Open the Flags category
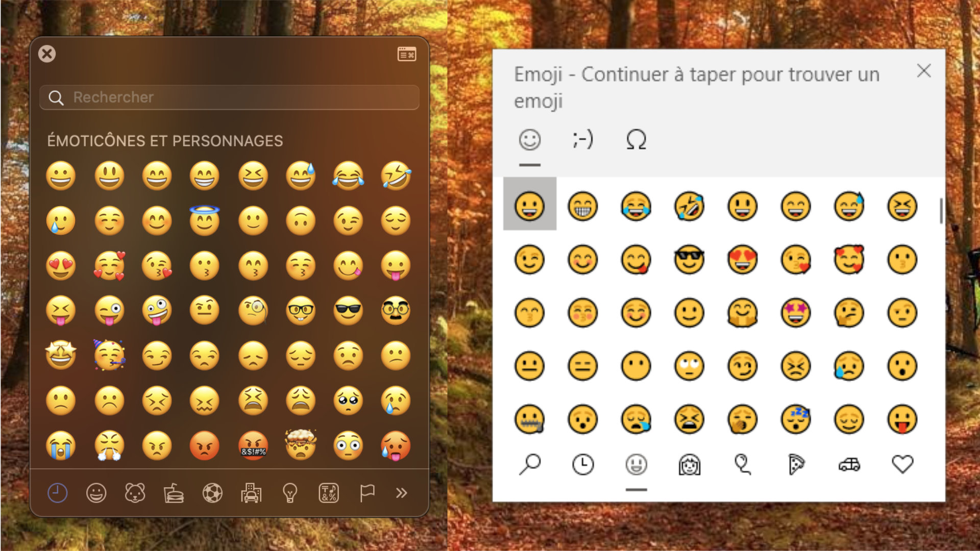The height and width of the screenshot is (551, 980). point(367,493)
